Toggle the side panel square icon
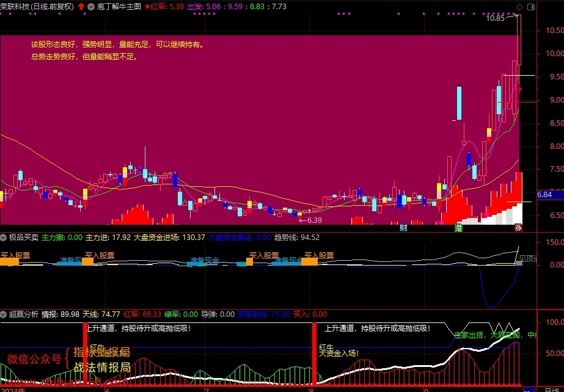Screen dimensions: 564x392 [531, 7]
